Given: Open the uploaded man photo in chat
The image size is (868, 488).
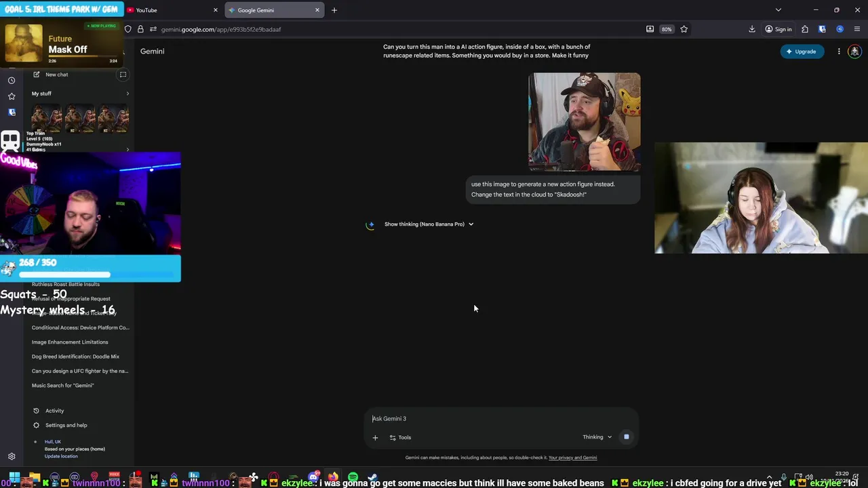Looking at the screenshot, I should pos(585,122).
